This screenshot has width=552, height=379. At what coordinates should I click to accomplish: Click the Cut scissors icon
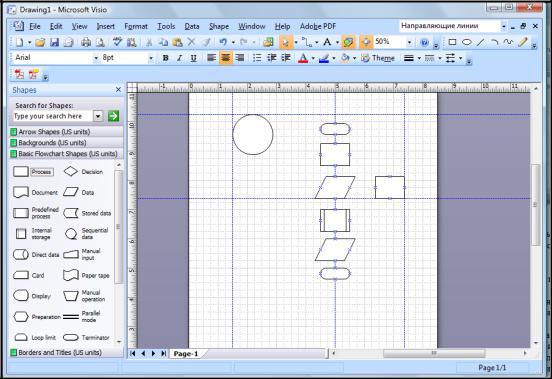click(x=149, y=43)
